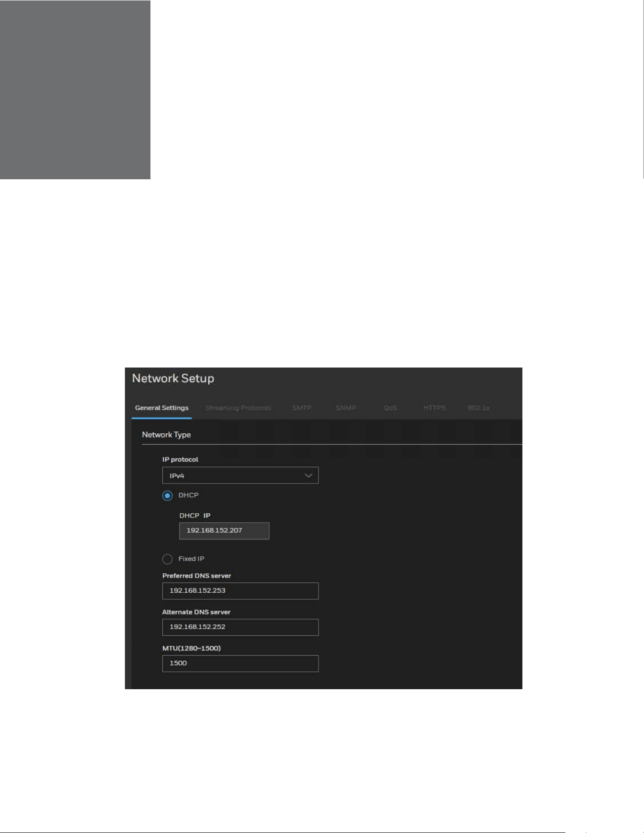Click the gray block in the corner
Viewport: 644px width, 833px height.
75,89
